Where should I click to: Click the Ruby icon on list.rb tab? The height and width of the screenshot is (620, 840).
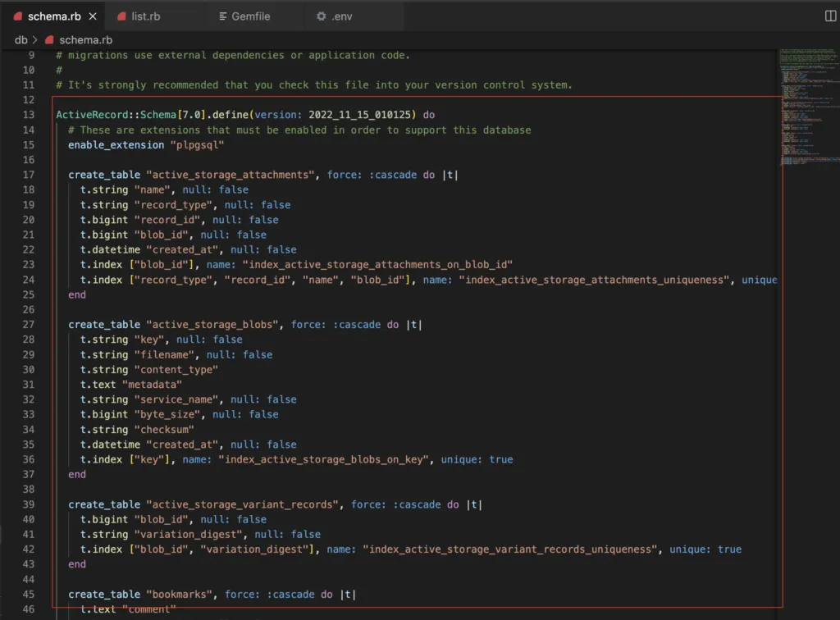(121, 16)
